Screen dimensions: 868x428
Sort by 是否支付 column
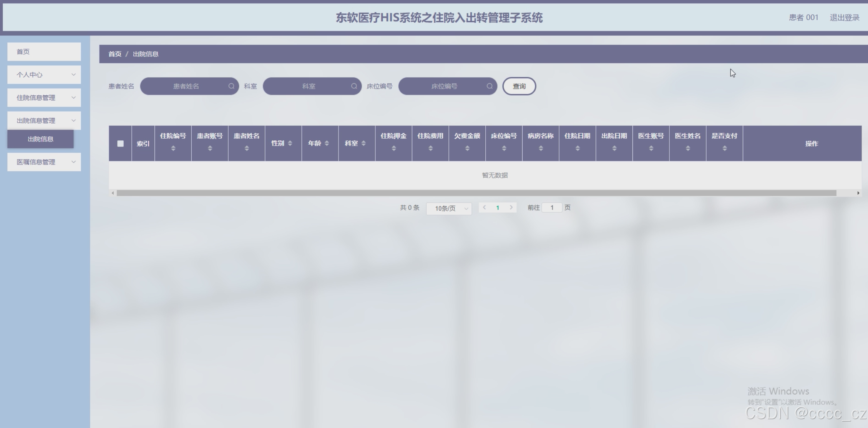725,148
